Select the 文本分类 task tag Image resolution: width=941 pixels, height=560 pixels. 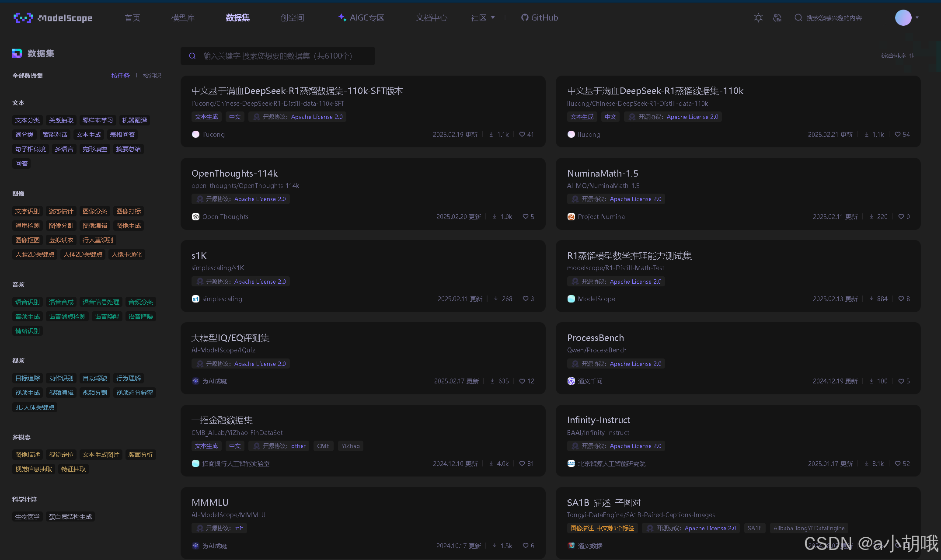coord(27,120)
